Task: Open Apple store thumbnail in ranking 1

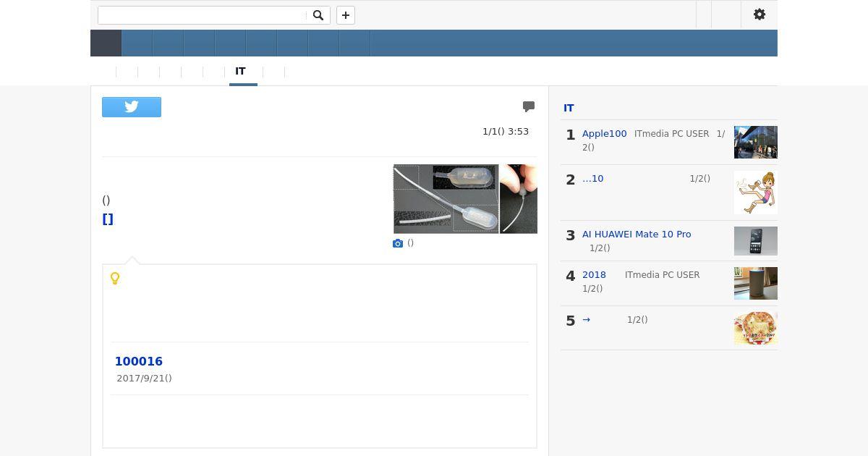Action: tap(756, 143)
